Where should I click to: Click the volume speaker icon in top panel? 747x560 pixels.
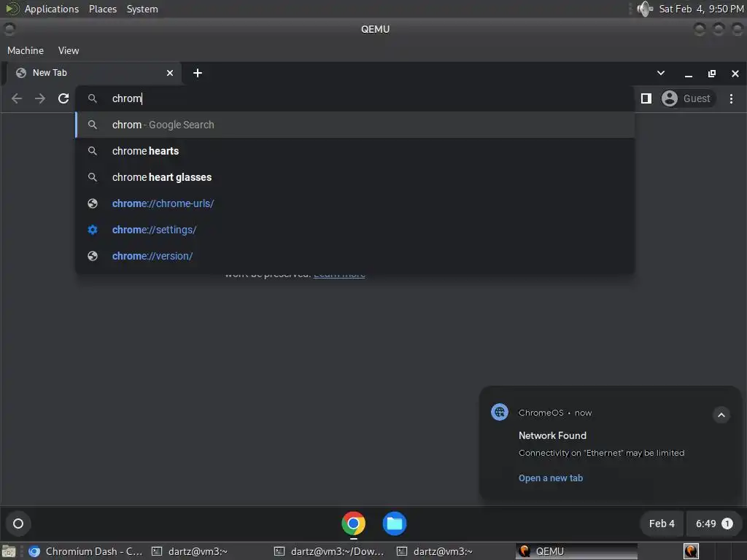coord(645,9)
